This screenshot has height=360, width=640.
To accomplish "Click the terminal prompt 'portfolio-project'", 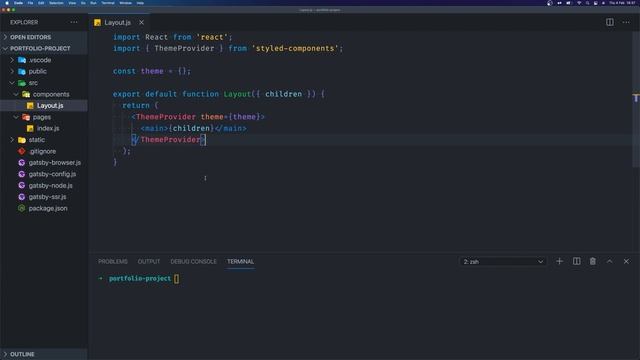I will [140, 278].
